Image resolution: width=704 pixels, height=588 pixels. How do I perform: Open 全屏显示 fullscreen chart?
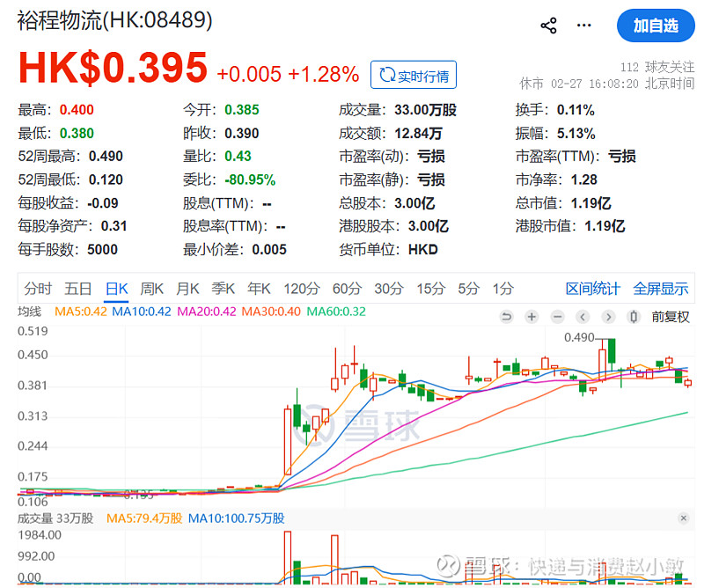coord(661,289)
